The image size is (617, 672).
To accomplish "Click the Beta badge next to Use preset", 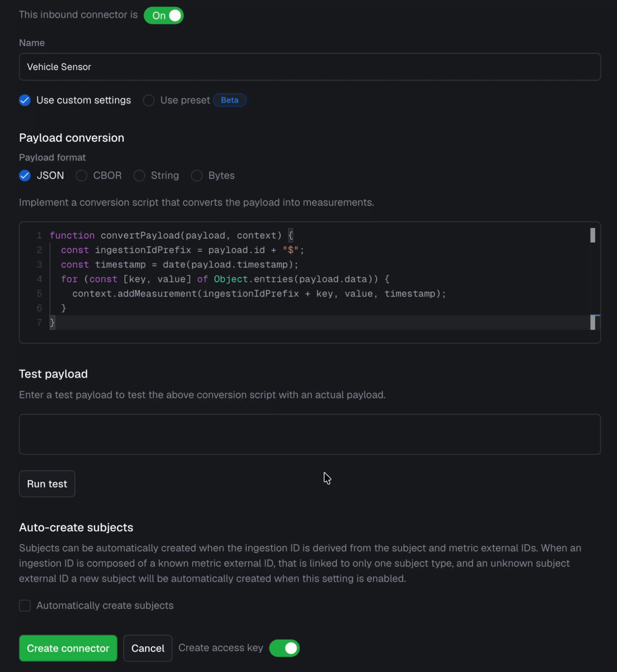I will click(x=229, y=100).
